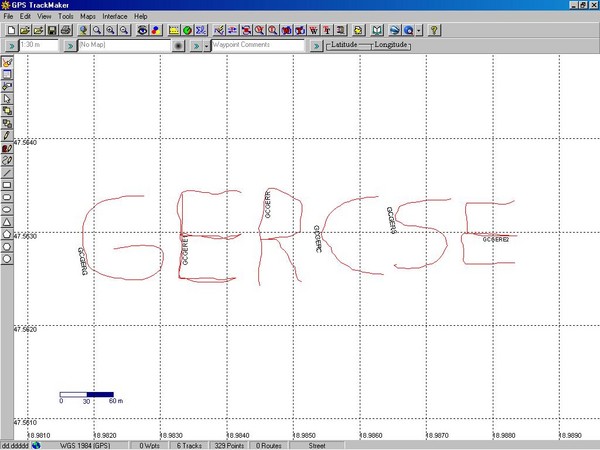The image size is (600, 450).
Task: Expand the arrow left of Latitude Longitude
Action: click(316, 46)
